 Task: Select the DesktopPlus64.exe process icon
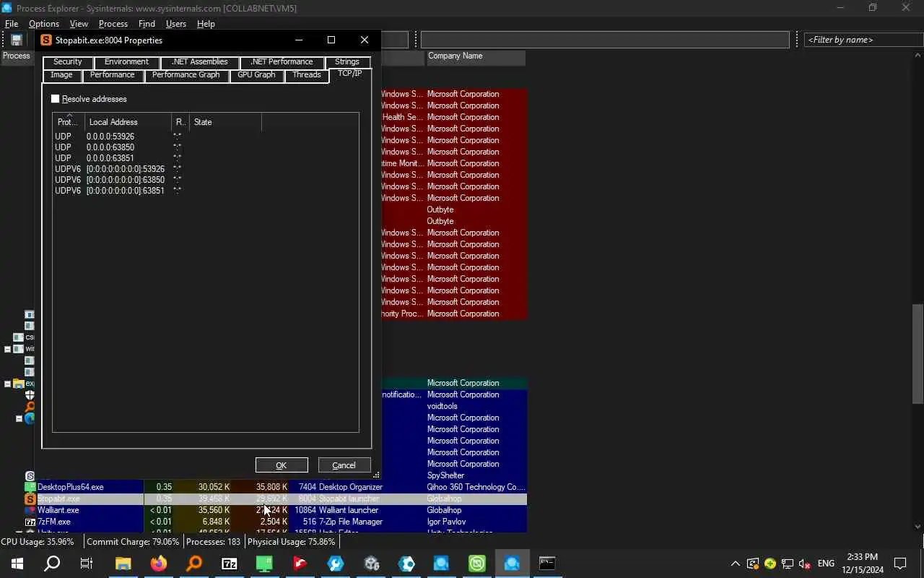30,487
